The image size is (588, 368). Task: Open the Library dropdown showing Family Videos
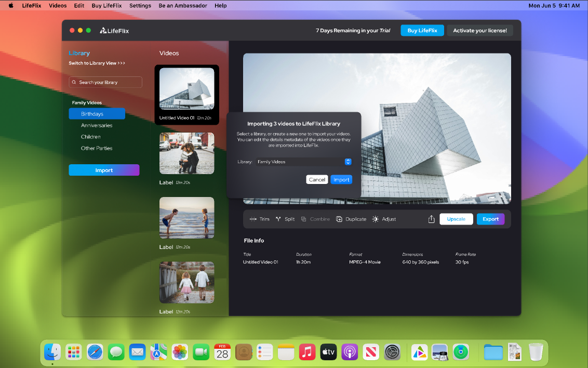pos(304,162)
